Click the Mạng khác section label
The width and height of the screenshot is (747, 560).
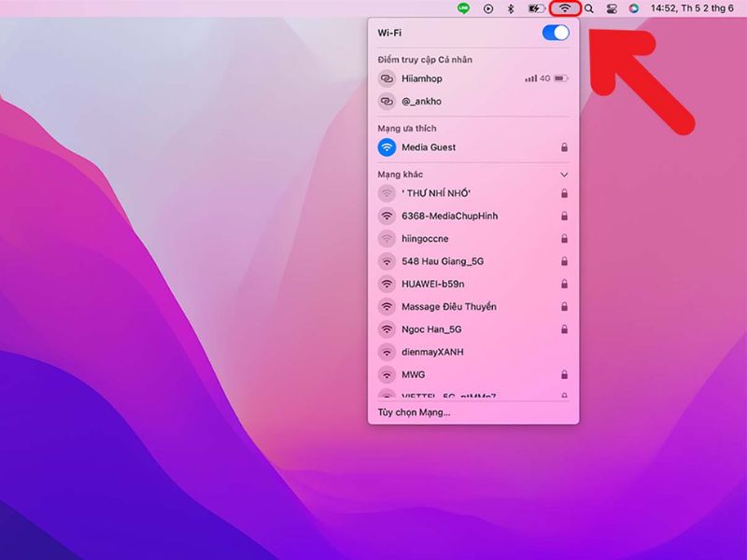click(401, 175)
